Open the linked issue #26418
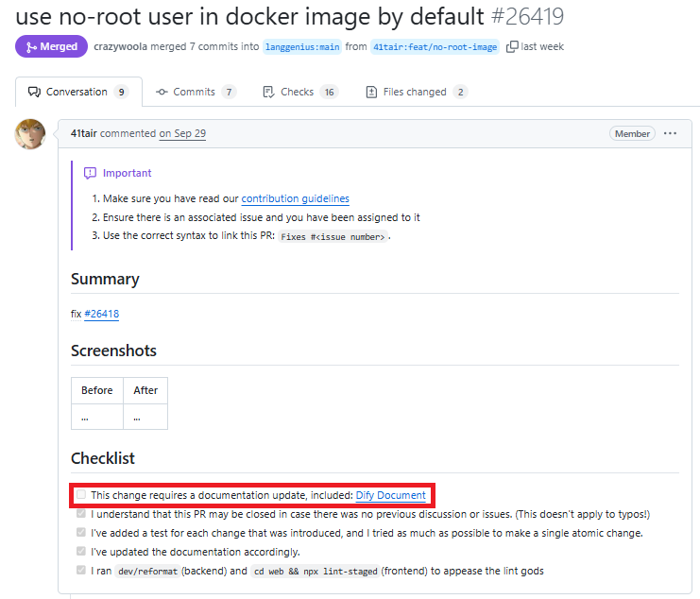 101,314
